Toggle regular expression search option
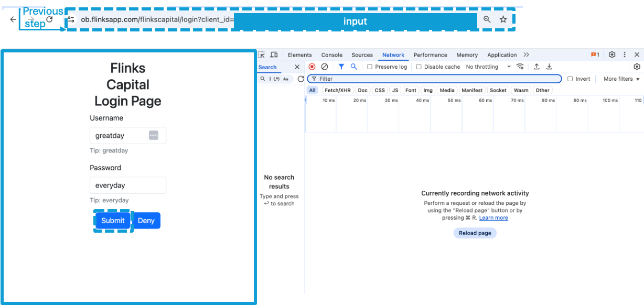 (x=275, y=79)
